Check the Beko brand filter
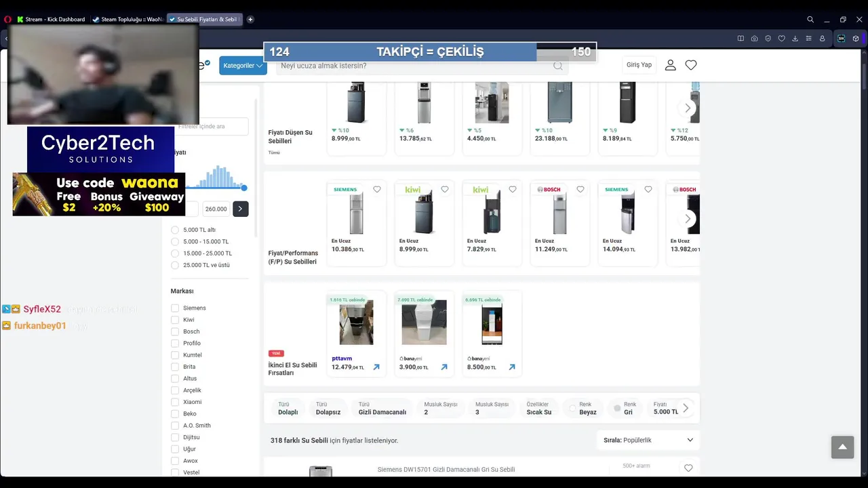Screen dimensions: 868x488 tap(175, 414)
